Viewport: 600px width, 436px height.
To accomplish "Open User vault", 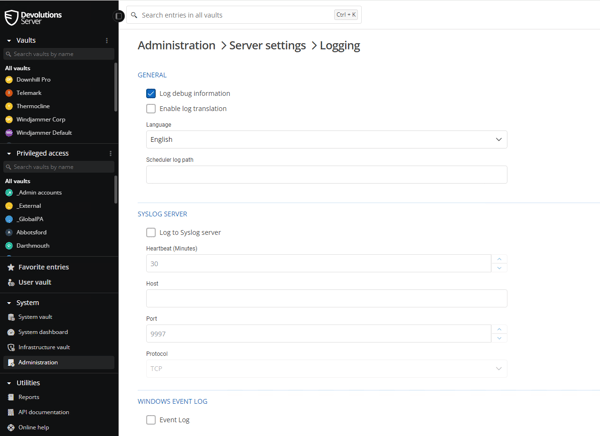I will tap(35, 283).
